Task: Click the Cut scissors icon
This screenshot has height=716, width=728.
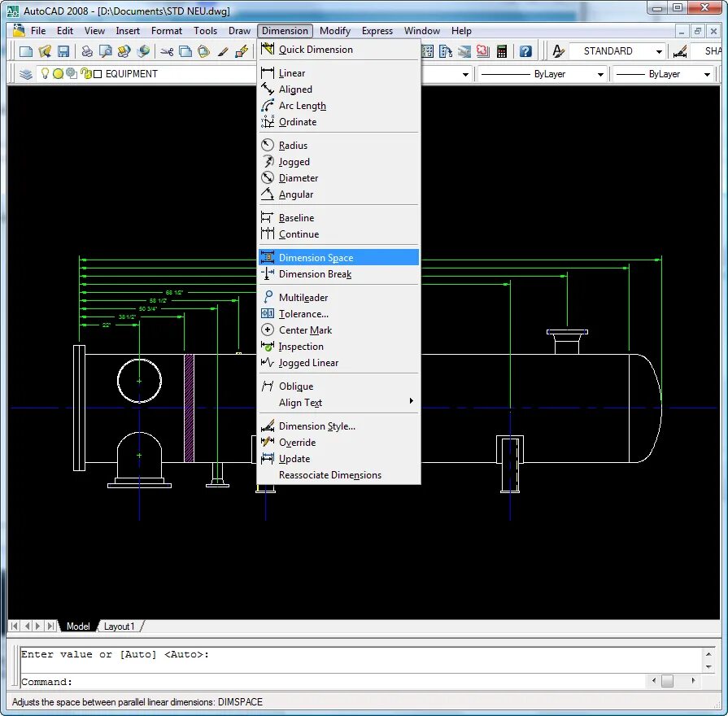Action: coord(167,51)
